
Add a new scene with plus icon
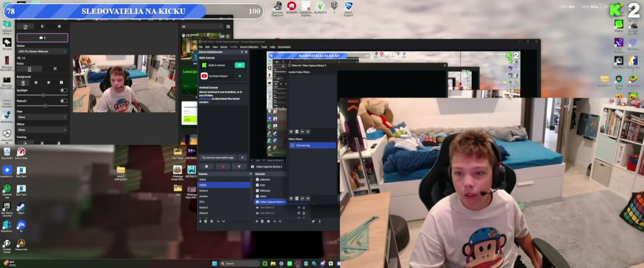click(x=200, y=221)
